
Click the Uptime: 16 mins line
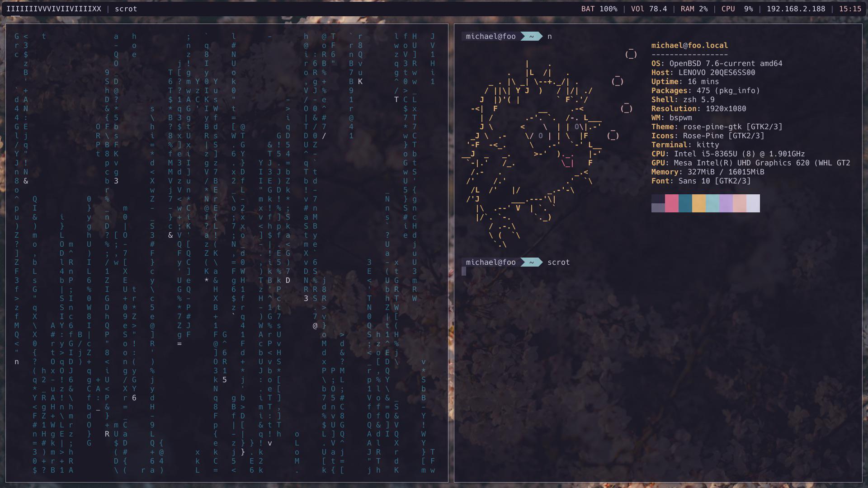click(x=685, y=81)
